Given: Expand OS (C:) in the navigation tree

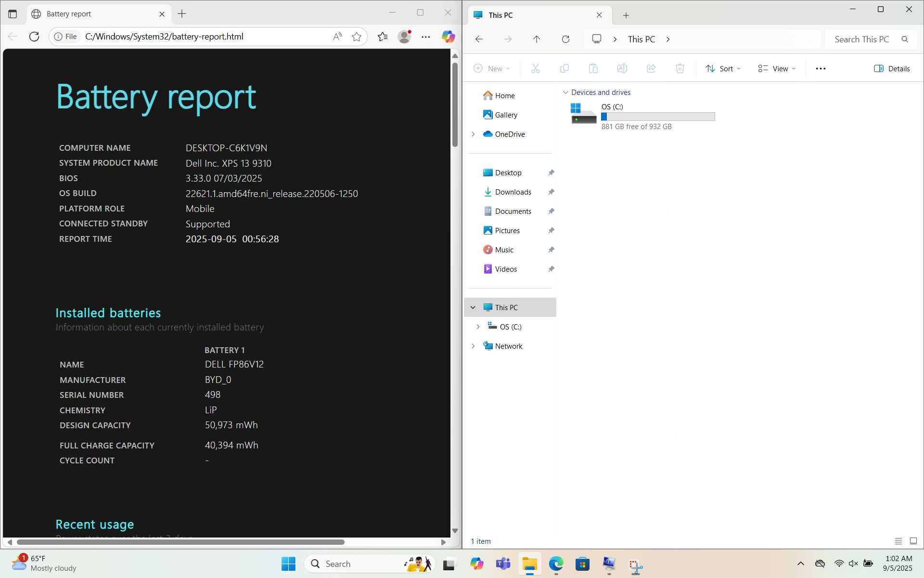Looking at the screenshot, I should point(478,327).
